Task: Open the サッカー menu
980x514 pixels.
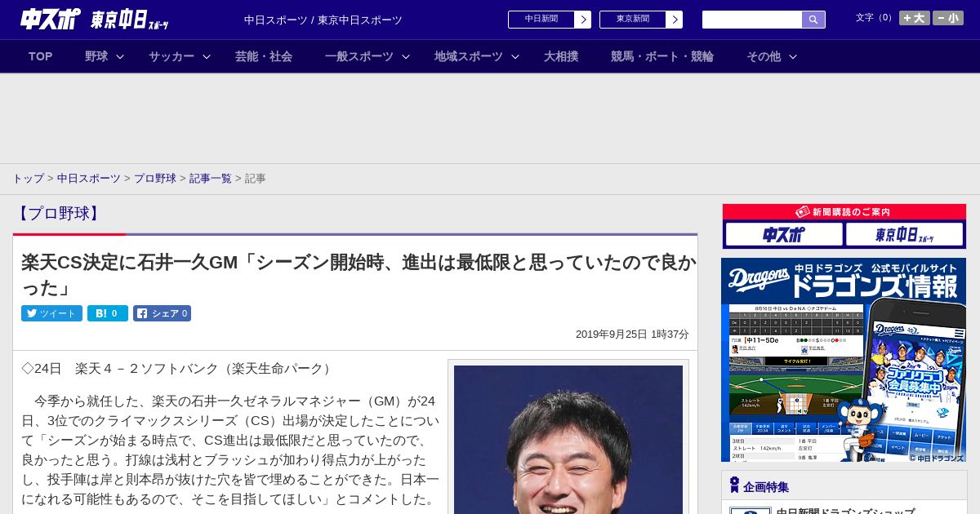Action: (171, 56)
